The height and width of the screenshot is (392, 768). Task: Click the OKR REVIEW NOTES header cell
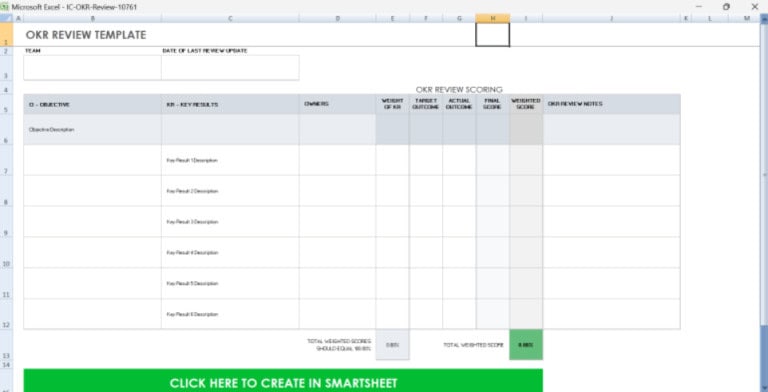[x=611, y=104]
